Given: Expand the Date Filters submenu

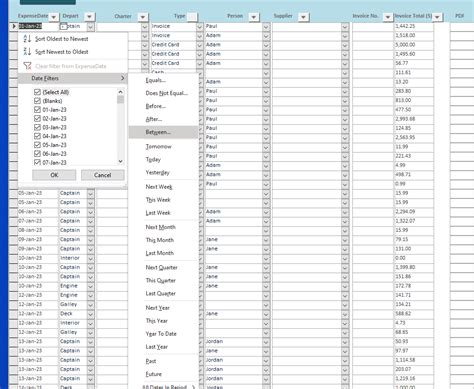Looking at the screenshot, I should click(x=73, y=78).
